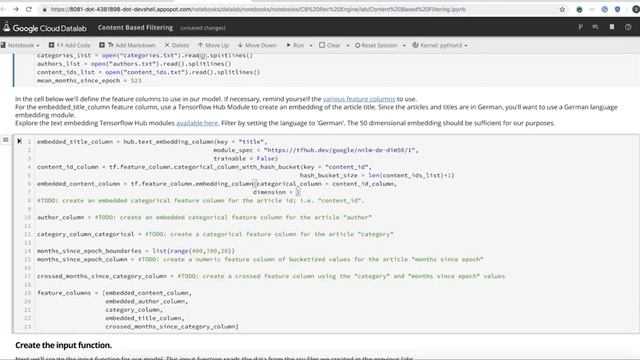Move the cell down

[257, 45]
